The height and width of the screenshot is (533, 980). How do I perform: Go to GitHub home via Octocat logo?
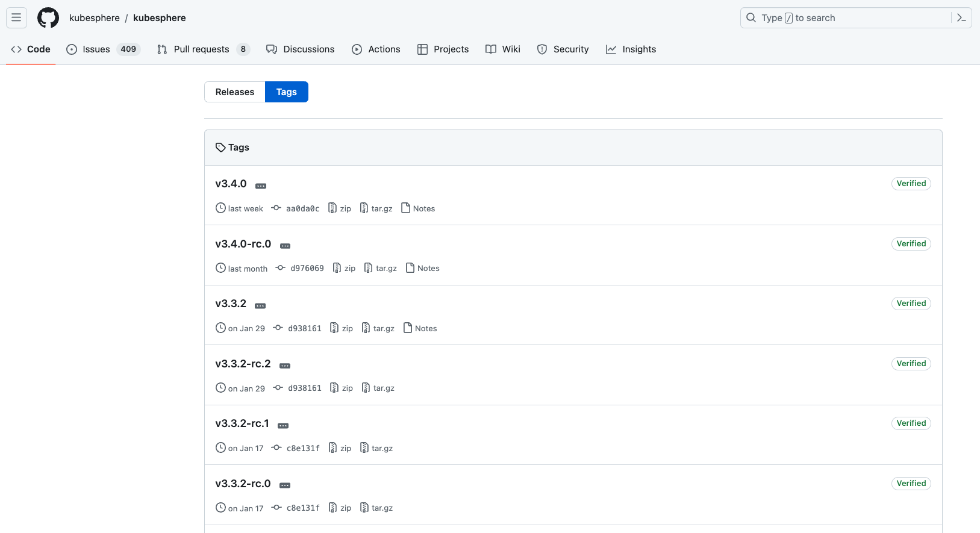[x=48, y=17]
